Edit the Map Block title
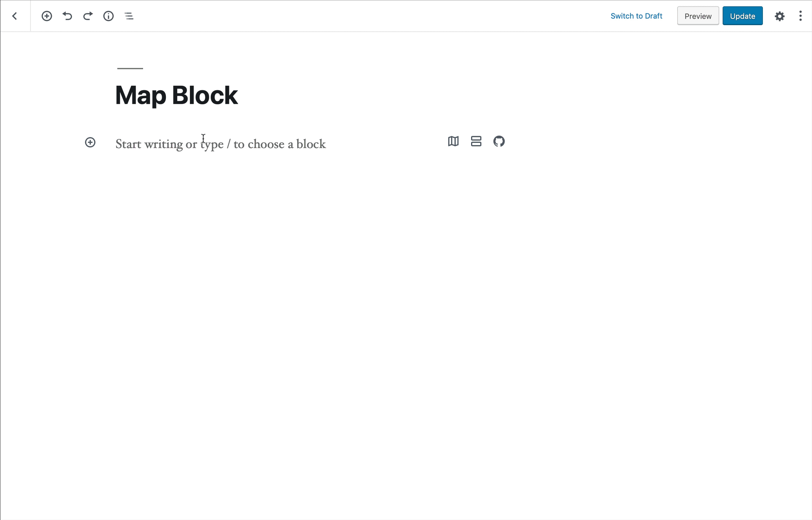 click(x=177, y=95)
